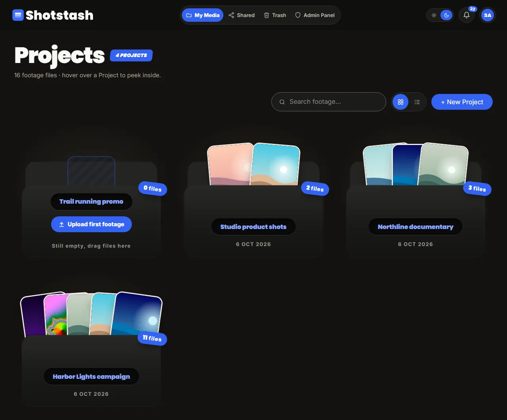Click the 0 files badge

[152, 189]
